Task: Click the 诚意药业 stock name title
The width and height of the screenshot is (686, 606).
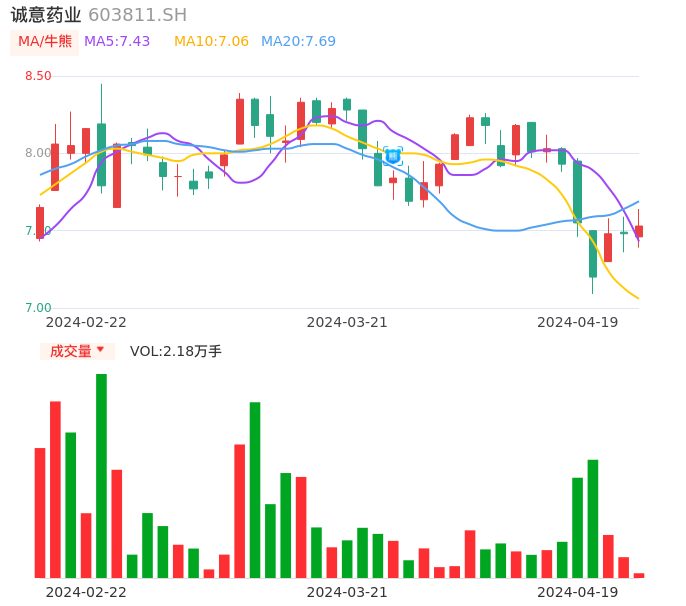Action: 46,15
